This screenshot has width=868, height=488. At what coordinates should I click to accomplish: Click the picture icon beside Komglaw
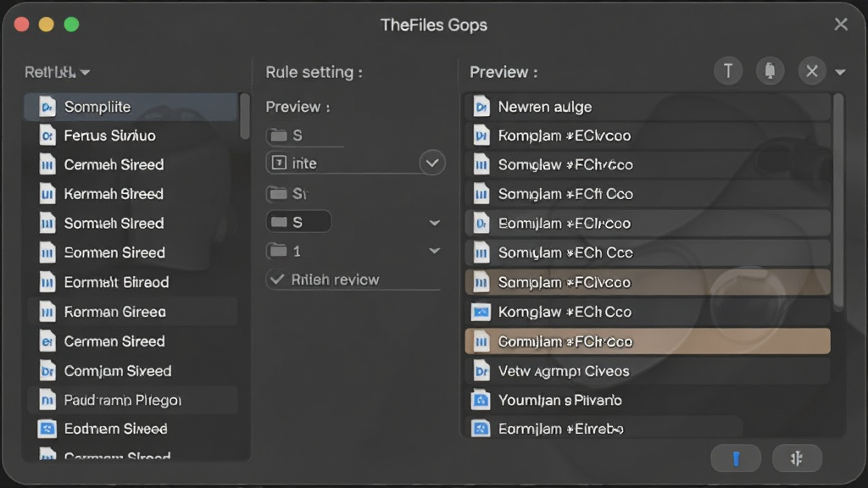(x=481, y=312)
